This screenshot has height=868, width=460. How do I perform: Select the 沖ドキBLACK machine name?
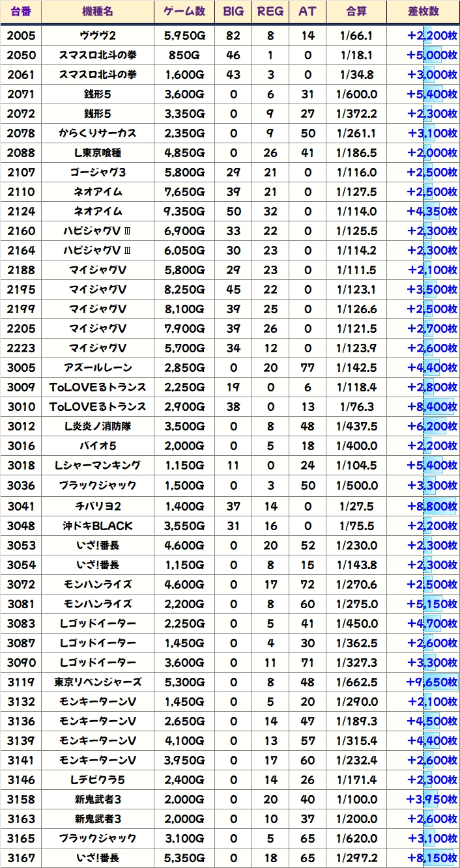tap(97, 525)
